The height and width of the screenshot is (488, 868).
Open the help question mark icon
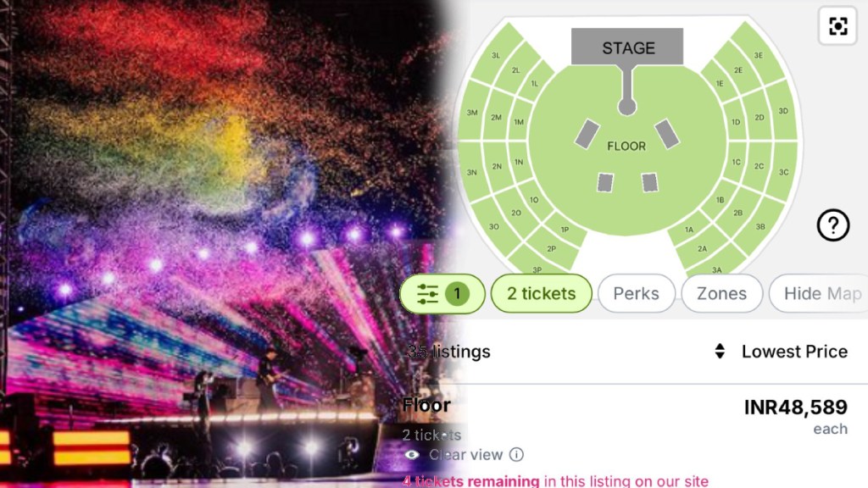point(833,225)
